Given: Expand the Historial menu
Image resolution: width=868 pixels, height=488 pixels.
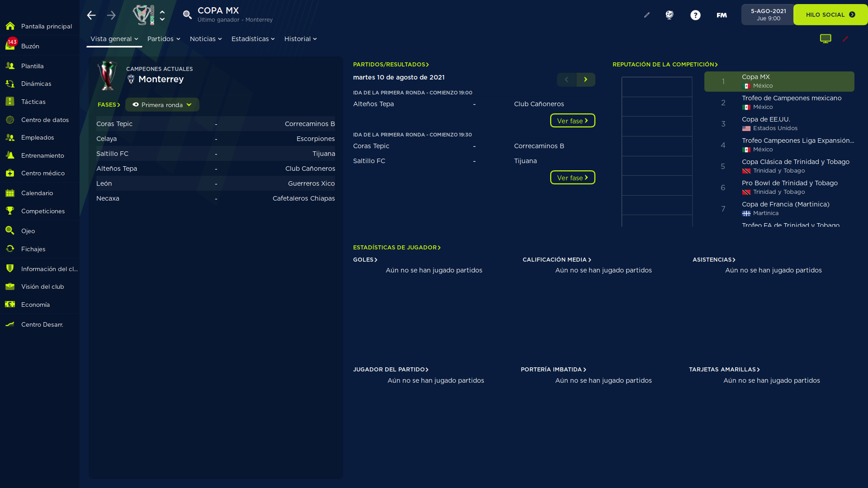Looking at the screenshot, I should [x=301, y=39].
